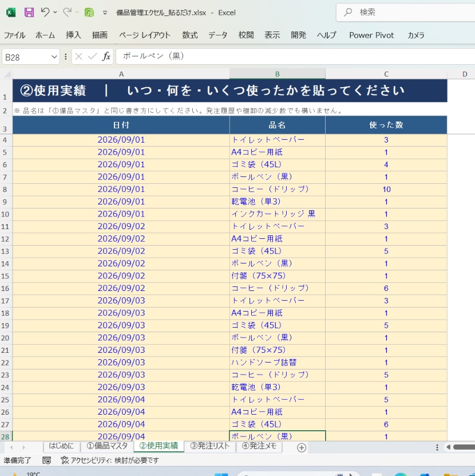Select row 8 header
The image size is (475, 476).
(x=5, y=190)
